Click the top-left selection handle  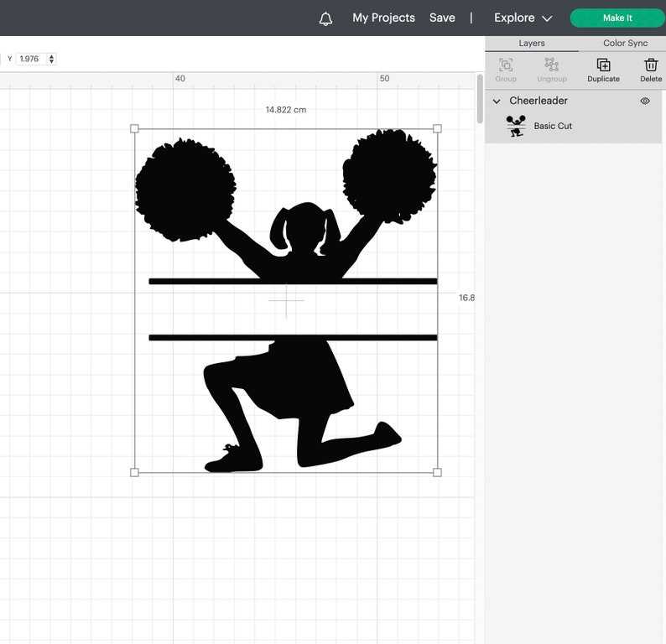tap(134, 128)
